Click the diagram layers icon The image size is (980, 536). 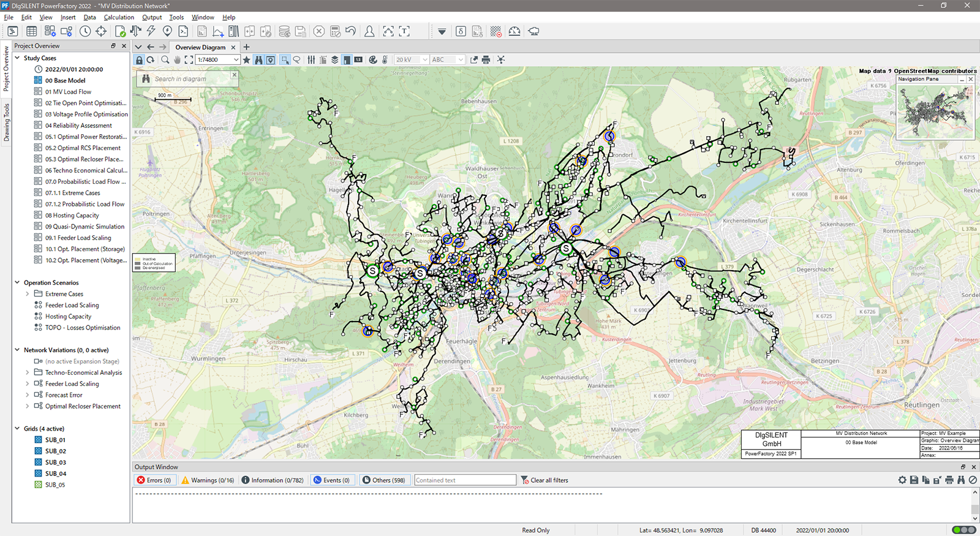tap(334, 60)
